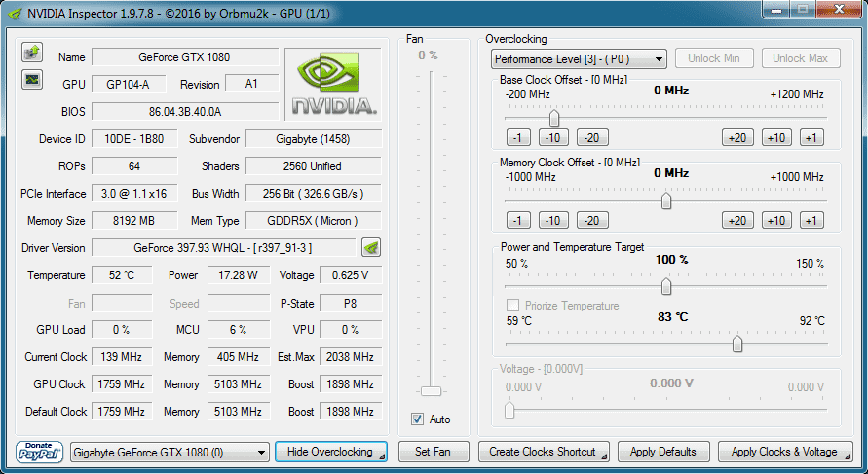Click +20 under Memory Clock Offset
Viewport: 868px width, 474px height.
tap(737, 221)
